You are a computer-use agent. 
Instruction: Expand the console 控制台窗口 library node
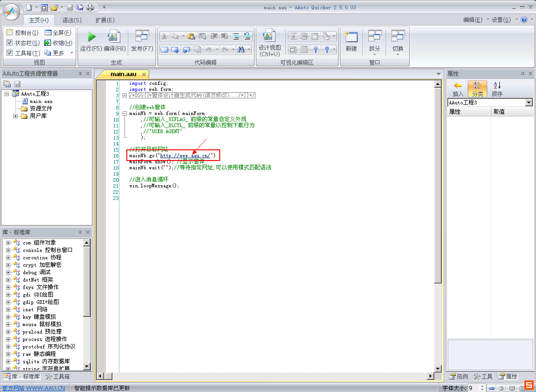click(8, 250)
